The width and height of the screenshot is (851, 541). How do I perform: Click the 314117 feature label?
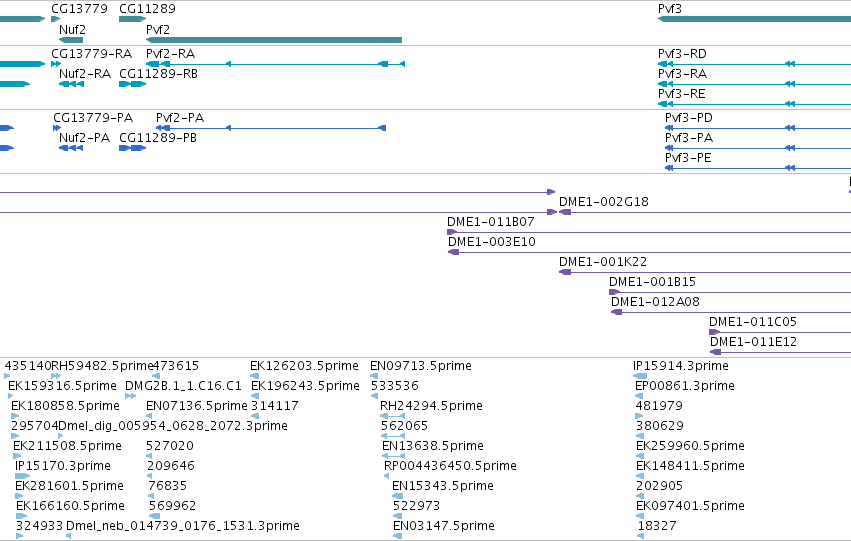[275, 406]
